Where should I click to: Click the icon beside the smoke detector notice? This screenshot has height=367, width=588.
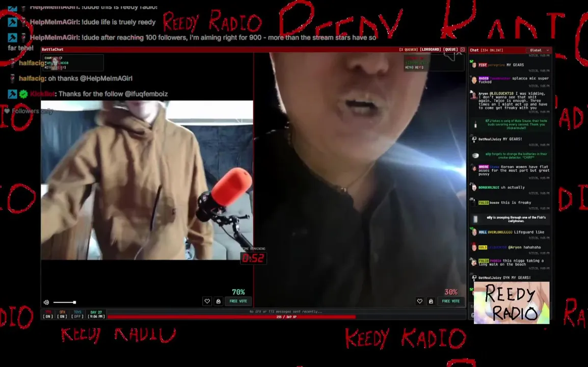click(x=475, y=155)
